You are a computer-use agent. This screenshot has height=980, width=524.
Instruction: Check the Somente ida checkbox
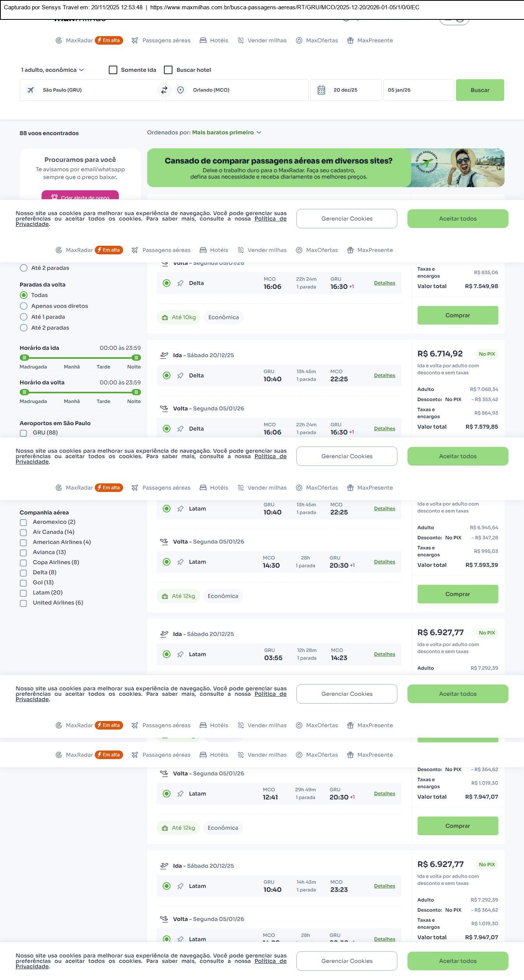tap(113, 70)
